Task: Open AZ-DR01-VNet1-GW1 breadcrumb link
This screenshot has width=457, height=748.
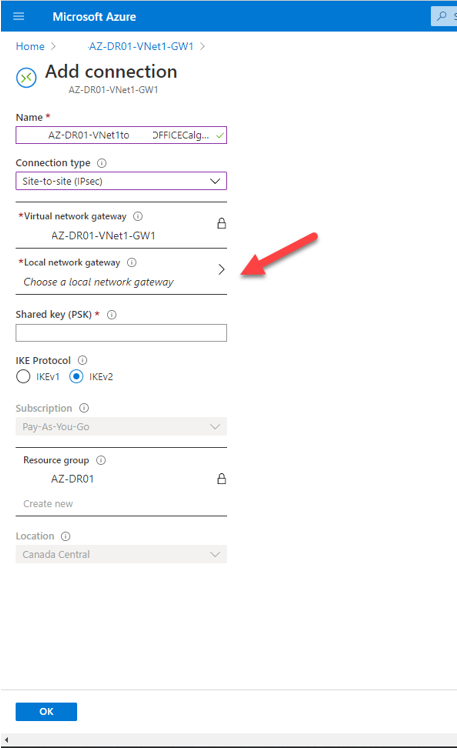Action: coord(141,46)
